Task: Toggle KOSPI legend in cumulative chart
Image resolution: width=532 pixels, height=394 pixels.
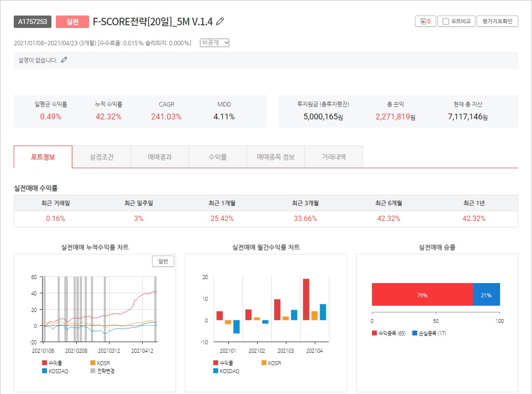Action: pyautogui.click(x=100, y=363)
